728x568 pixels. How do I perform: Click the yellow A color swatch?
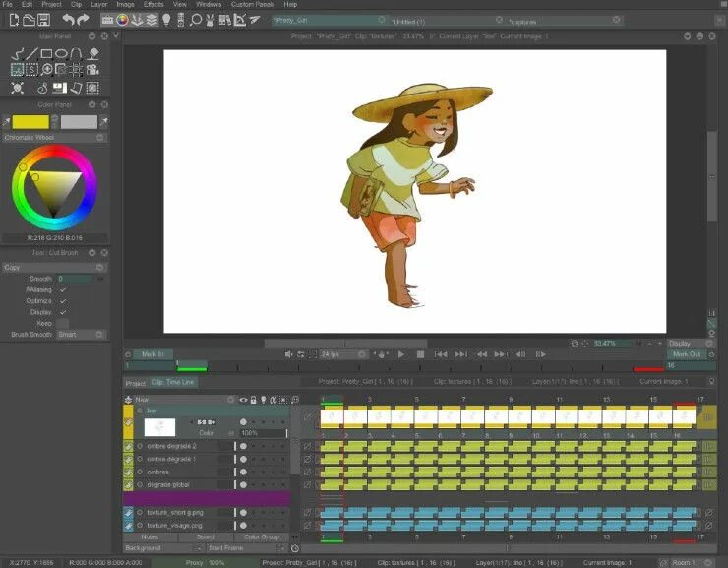(x=30, y=122)
